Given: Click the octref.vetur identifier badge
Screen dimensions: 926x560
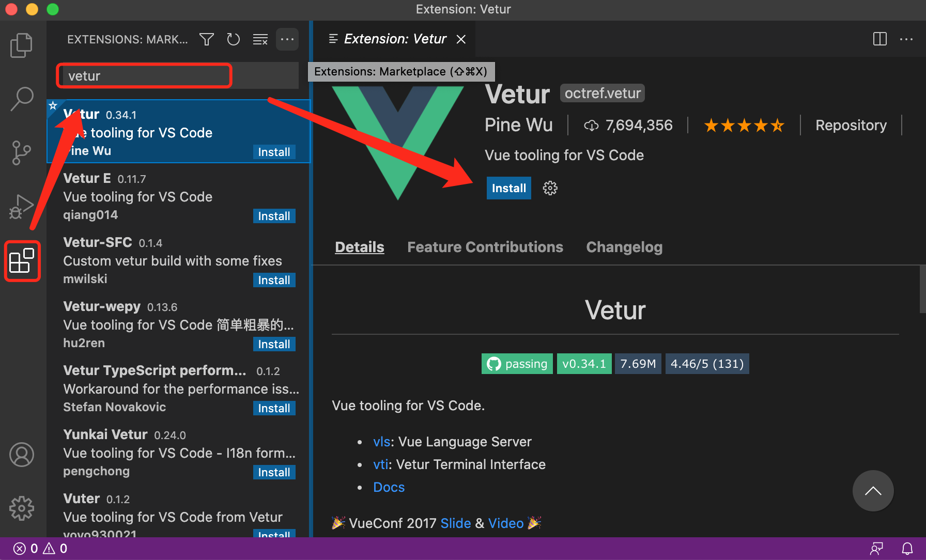Looking at the screenshot, I should [x=603, y=93].
